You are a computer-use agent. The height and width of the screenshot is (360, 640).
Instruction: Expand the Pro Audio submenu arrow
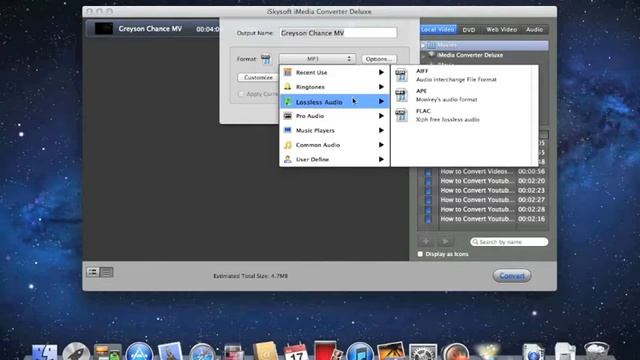point(381,116)
